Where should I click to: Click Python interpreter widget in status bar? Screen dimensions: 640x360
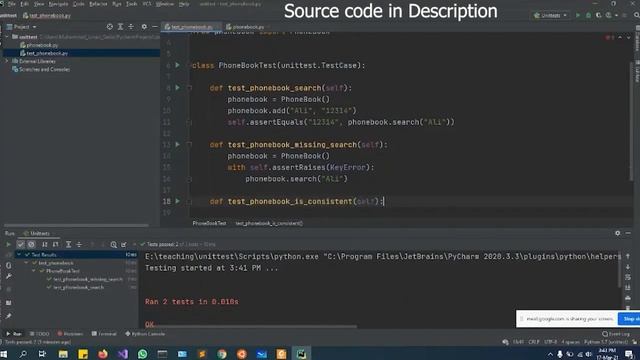606,342
